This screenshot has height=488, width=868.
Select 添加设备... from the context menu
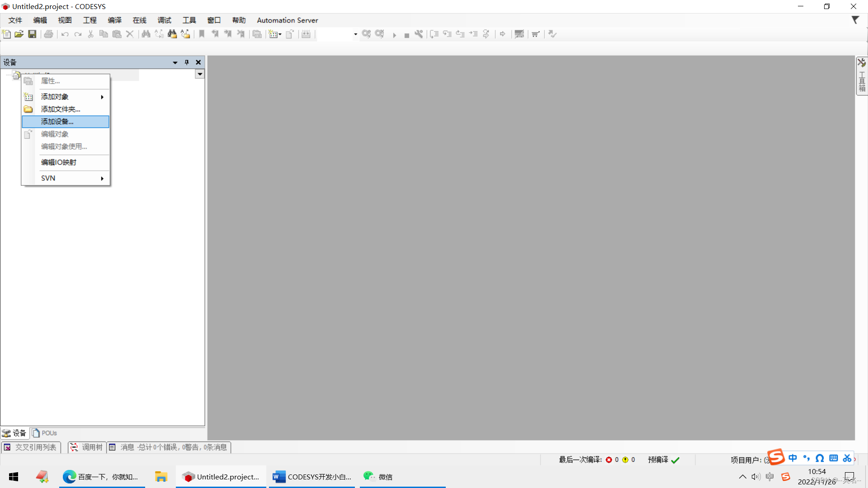coord(57,122)
